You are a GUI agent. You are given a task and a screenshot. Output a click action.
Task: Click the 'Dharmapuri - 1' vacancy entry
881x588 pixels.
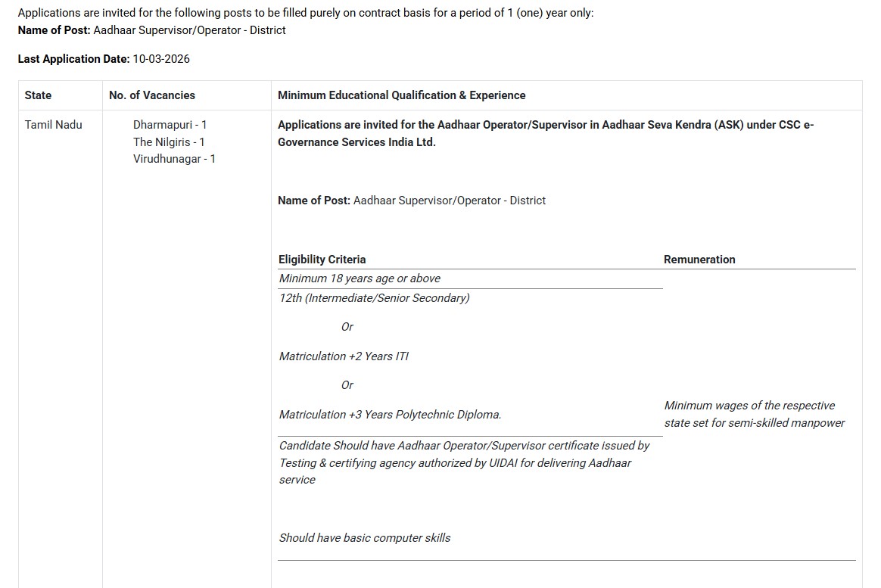pyautogui.click(x=170, y=125)
